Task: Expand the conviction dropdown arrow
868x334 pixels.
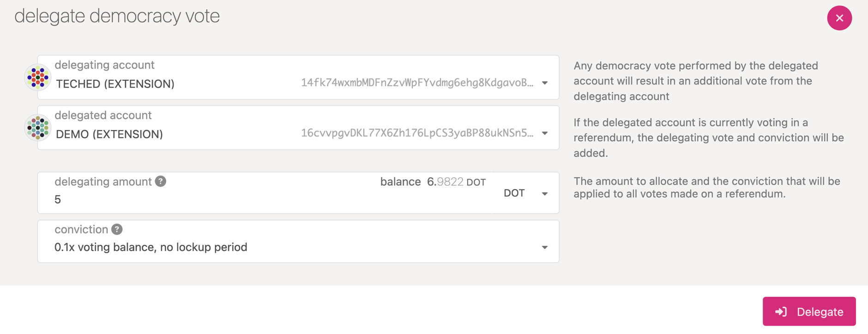Action: coord(545,248)
